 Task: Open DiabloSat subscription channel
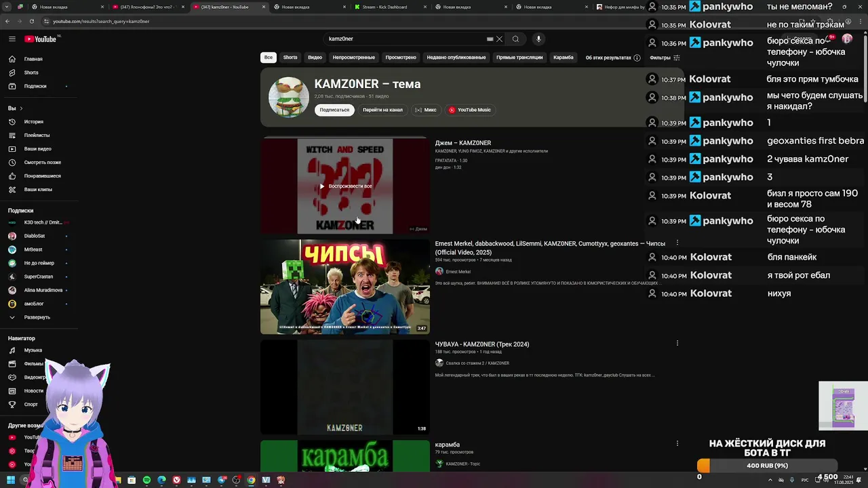[34, 236]
